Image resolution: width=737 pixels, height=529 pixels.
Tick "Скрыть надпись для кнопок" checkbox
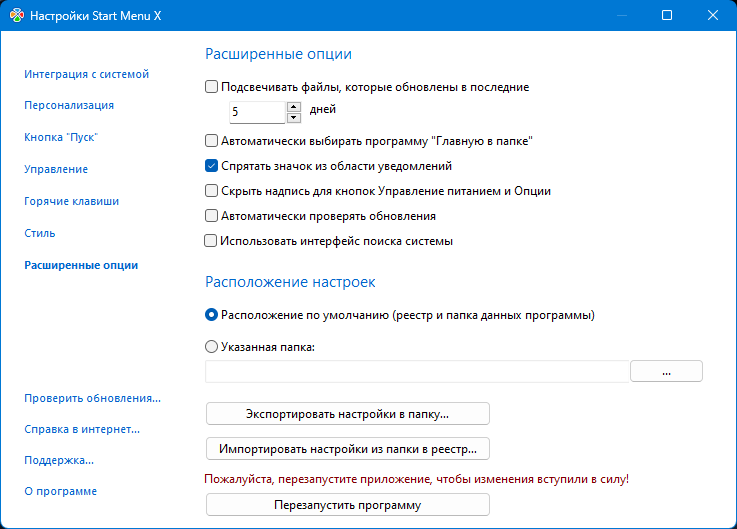point(211,190)
